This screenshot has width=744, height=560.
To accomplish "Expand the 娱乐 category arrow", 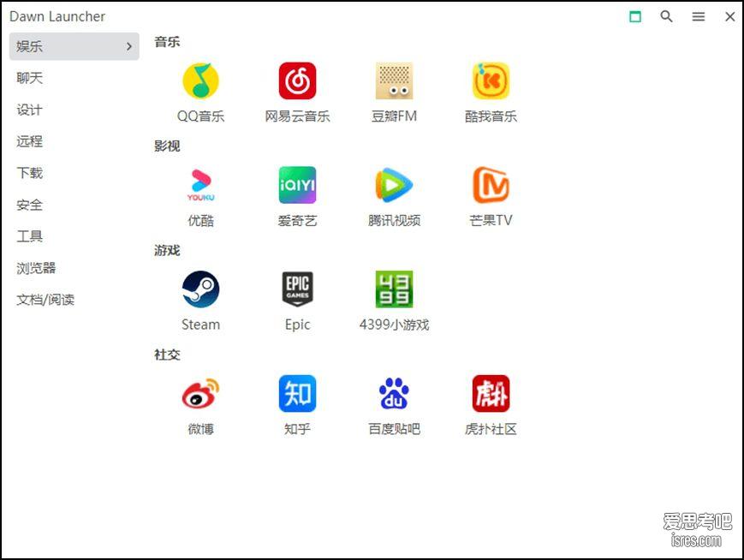I will tap(129, 46).
